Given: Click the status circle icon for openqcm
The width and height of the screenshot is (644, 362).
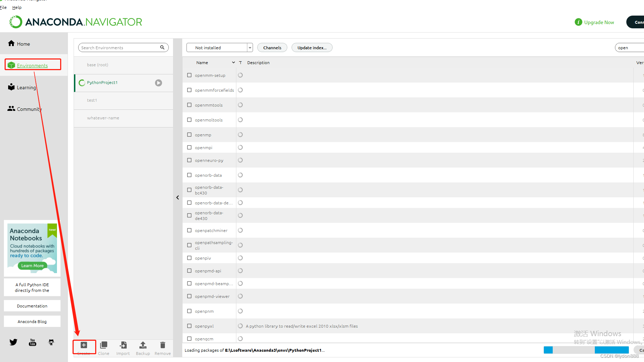Looking at the screenshot, I should coord(240,339).
